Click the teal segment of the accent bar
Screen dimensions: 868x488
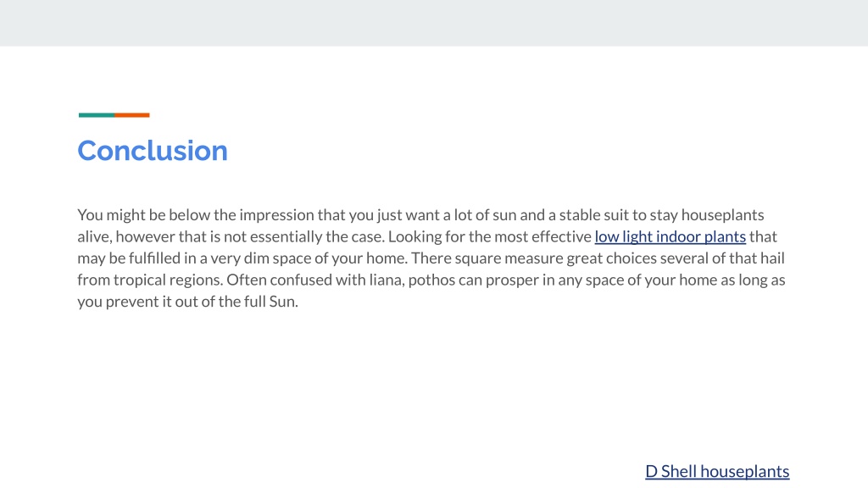pyautogui.click(x=97, y=115)
